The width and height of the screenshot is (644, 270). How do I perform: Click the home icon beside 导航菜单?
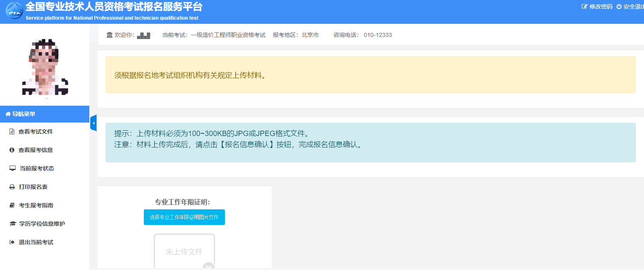(x=8, y=114)
